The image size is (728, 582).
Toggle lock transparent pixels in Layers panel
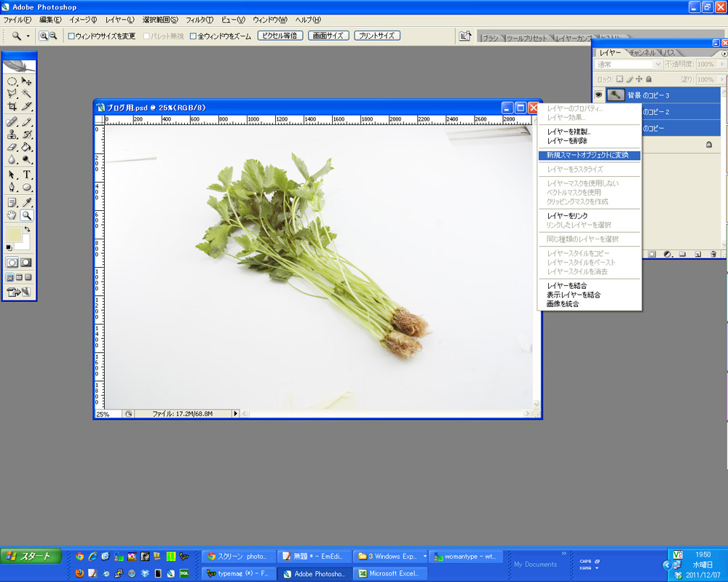[620, 79]
